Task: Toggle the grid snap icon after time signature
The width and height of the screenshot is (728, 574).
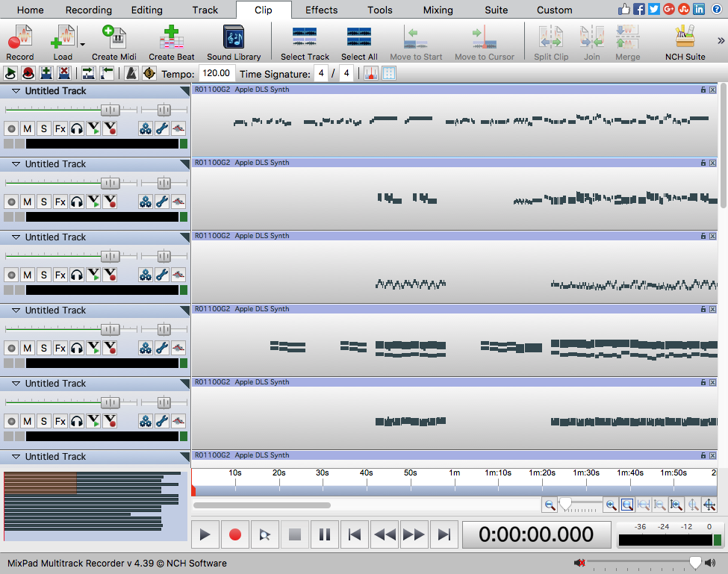Action: coord(389,73)
